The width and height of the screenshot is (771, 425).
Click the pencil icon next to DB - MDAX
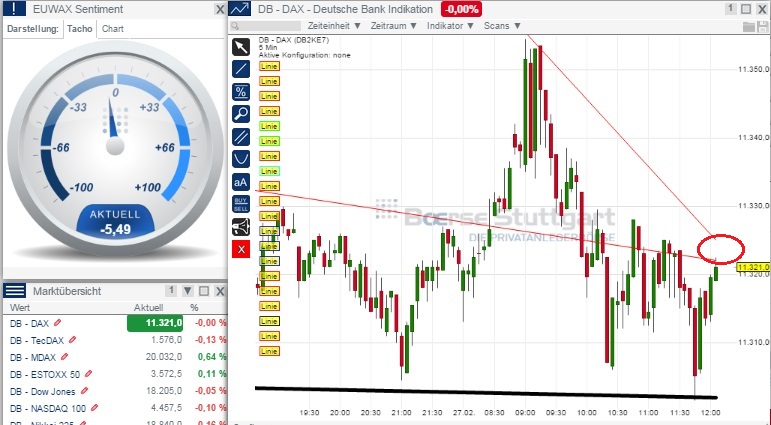(x=64, y=357)
